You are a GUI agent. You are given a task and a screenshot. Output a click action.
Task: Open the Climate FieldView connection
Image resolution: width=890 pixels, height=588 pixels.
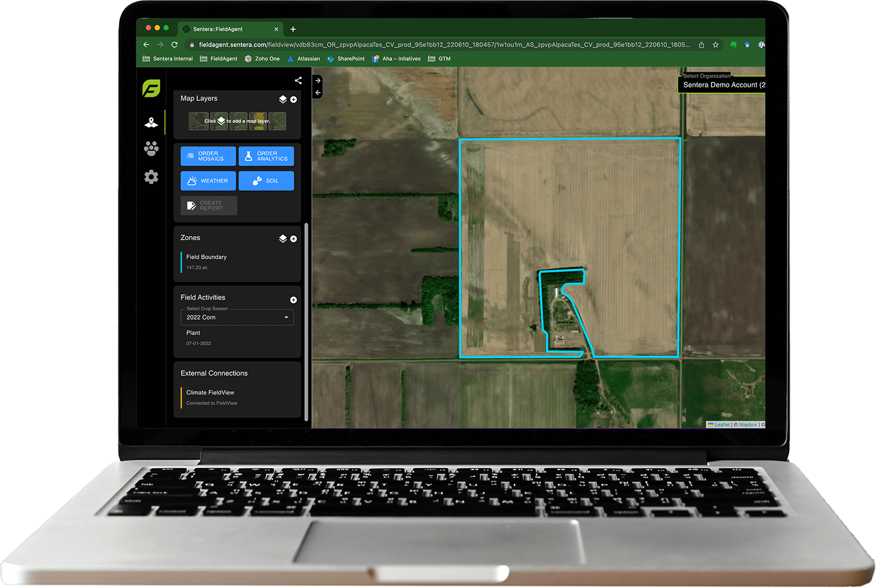click(x=210, y=393)
